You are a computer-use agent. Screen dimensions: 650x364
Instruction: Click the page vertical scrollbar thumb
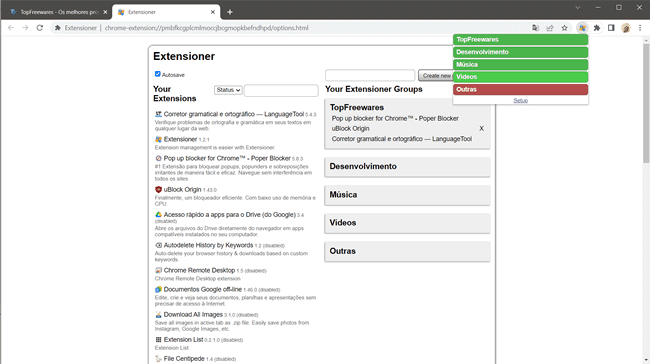(646, 103)
